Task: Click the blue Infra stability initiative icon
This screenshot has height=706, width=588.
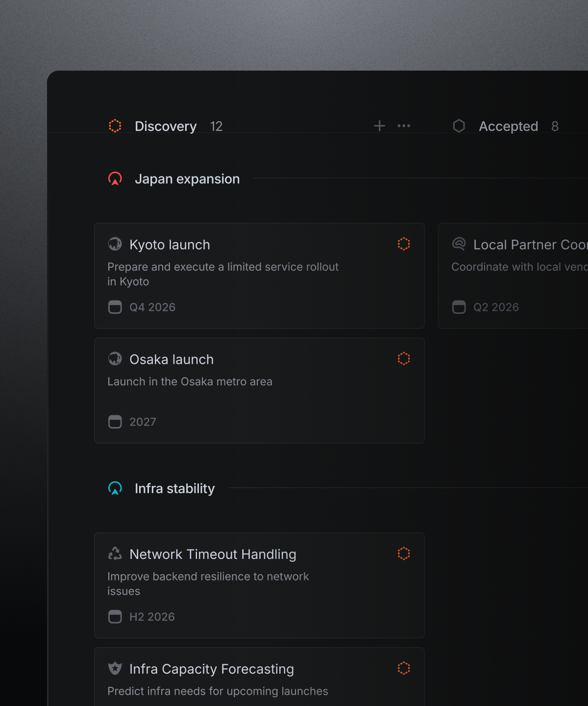Action: click(x=115, y=489)
